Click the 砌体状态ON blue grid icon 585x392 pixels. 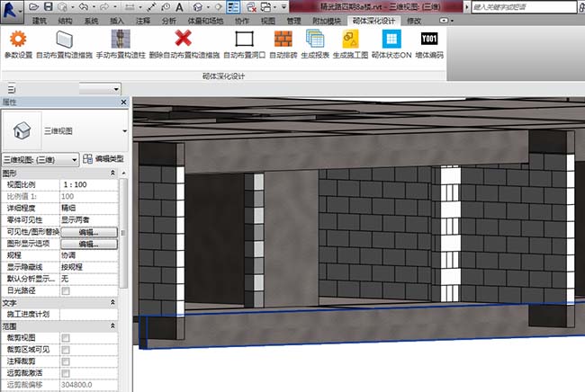pos(391,39)
